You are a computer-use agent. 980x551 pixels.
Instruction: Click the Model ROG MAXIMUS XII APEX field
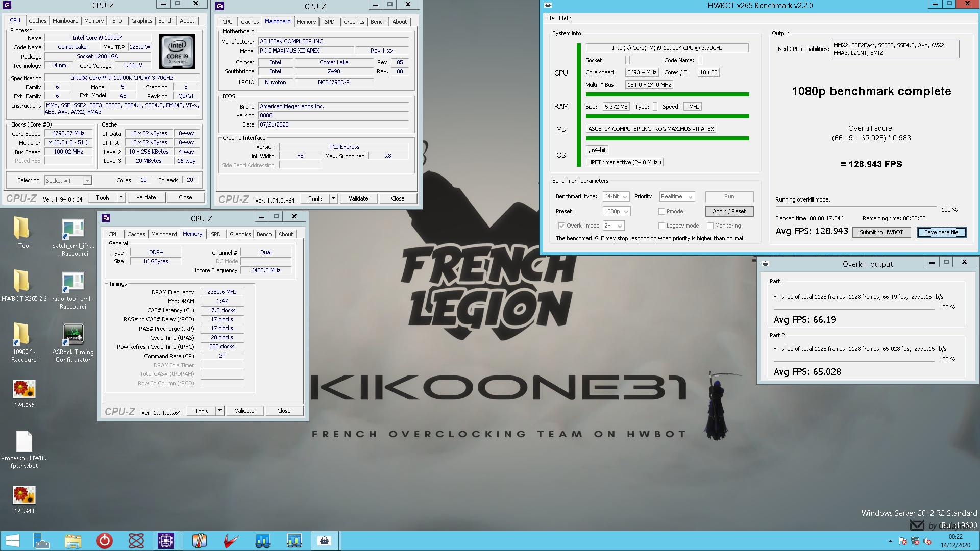point(306,51)
